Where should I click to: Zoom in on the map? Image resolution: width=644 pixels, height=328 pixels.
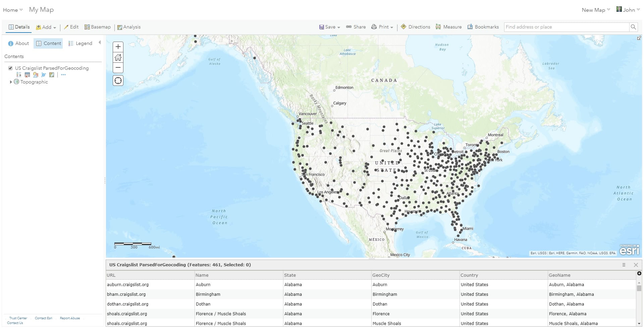[x=118, y=47]
